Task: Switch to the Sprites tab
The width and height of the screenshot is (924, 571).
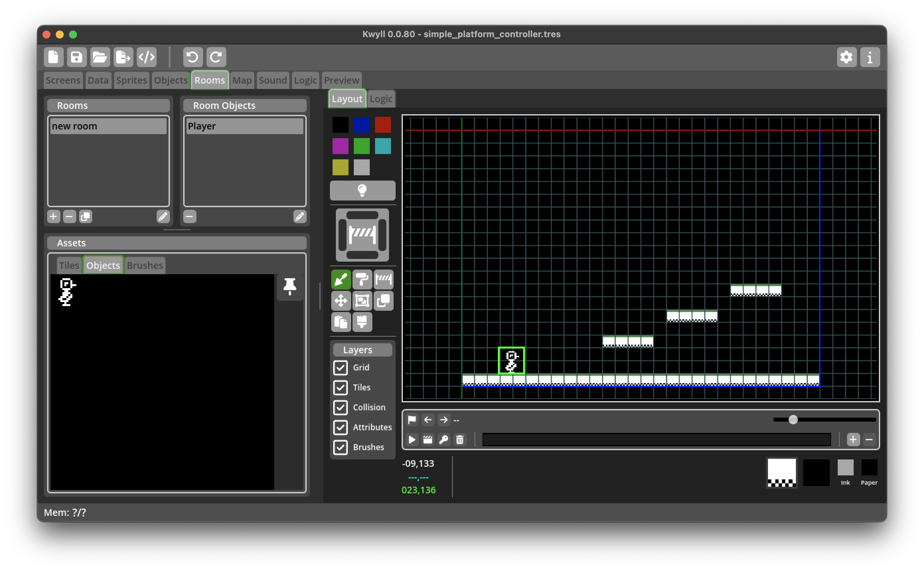Action: point(131,80)
